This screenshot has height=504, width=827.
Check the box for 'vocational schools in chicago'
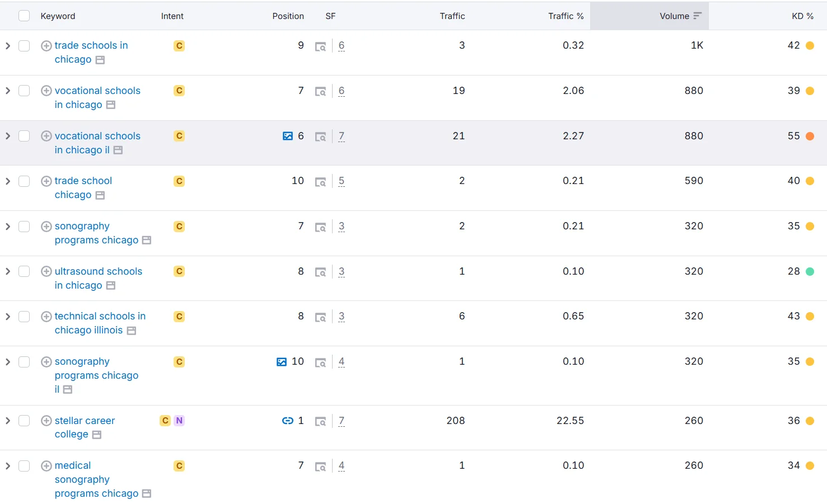24,91
